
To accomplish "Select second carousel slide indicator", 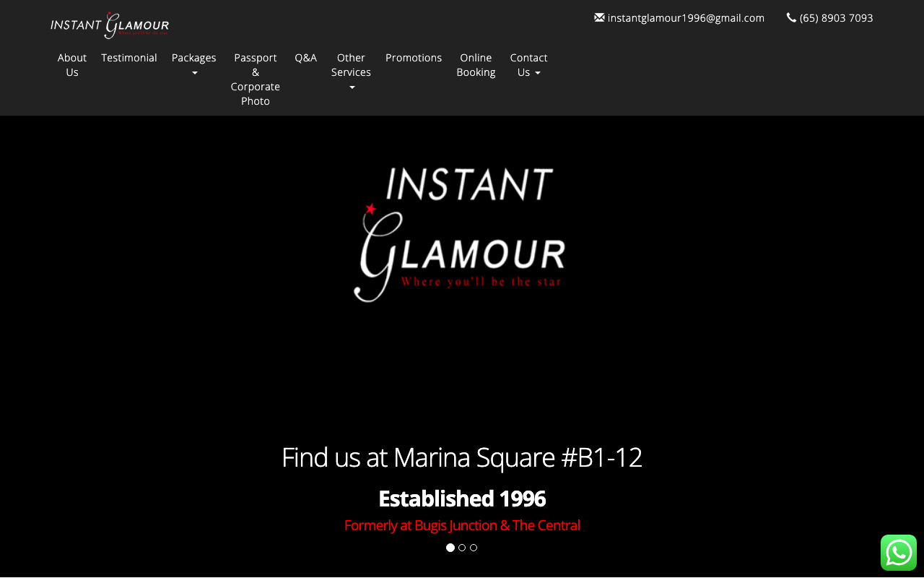I will (x=462, y=548).
